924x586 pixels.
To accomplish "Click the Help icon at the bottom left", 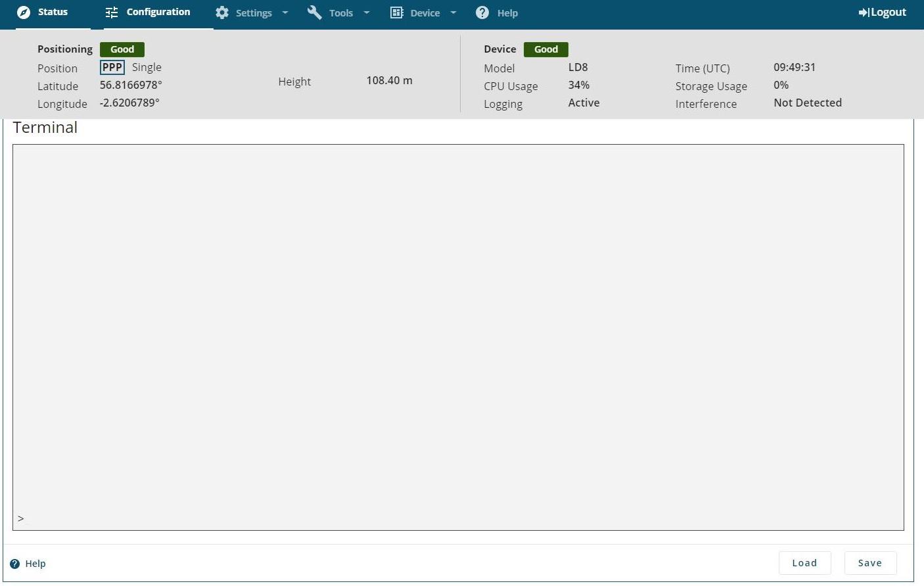I will 14,563.
